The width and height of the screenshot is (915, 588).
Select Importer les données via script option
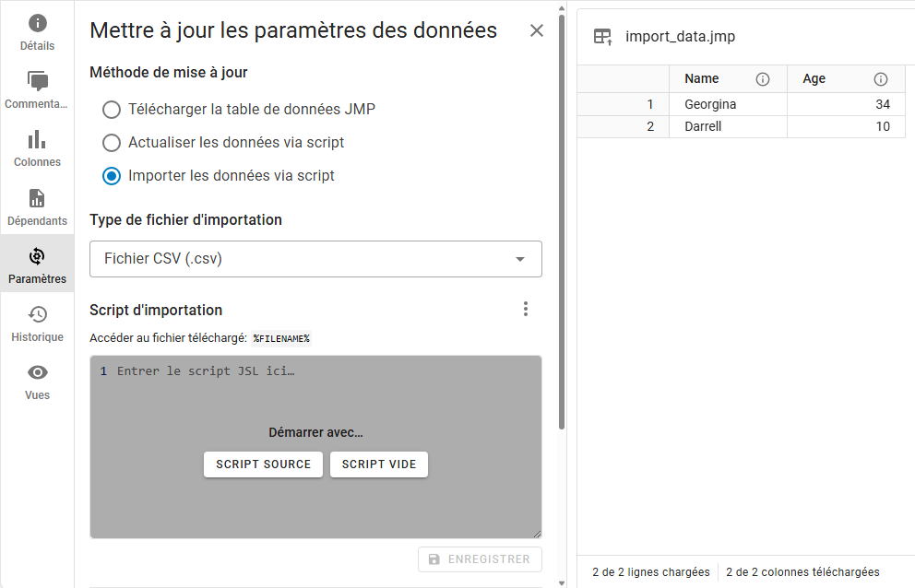click(x=112, y=176)
